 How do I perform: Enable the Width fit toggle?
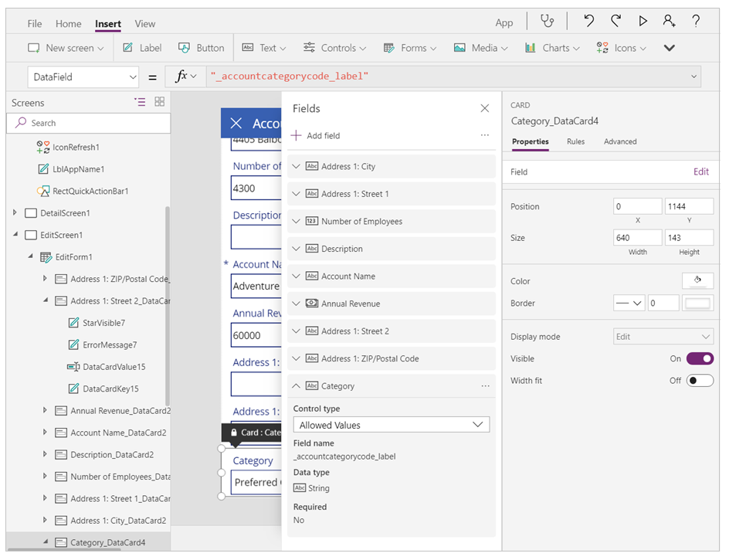(x=699, y=381)
